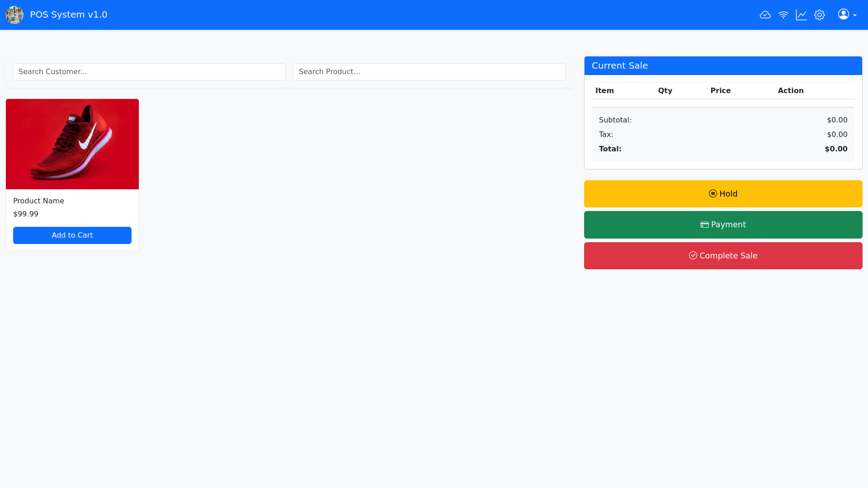Click the checkmark icon on Complete Sale
The height and width of the screenshot is (488, 868).
click(x=693, y=255)
